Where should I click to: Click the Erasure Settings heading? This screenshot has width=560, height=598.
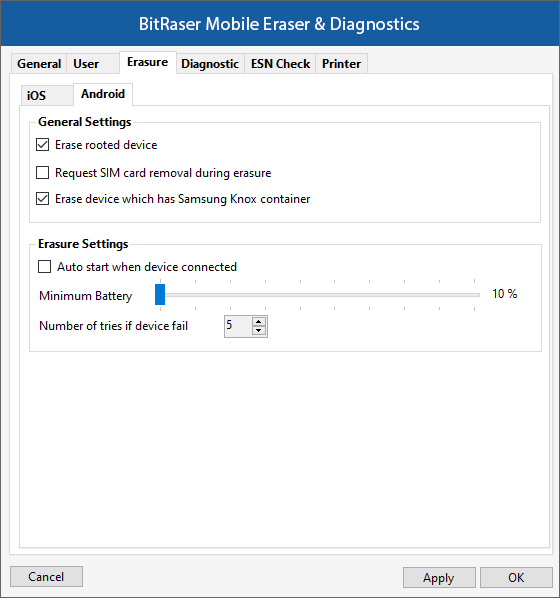pos(83,244)
